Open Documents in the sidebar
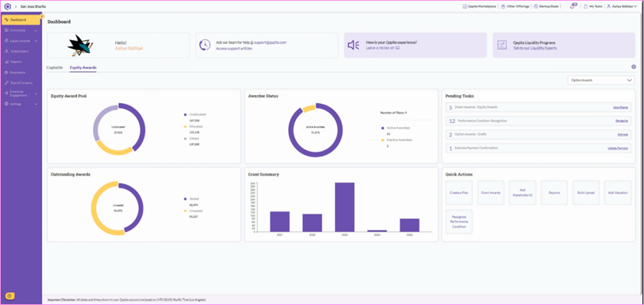 (x=18, y=72)
